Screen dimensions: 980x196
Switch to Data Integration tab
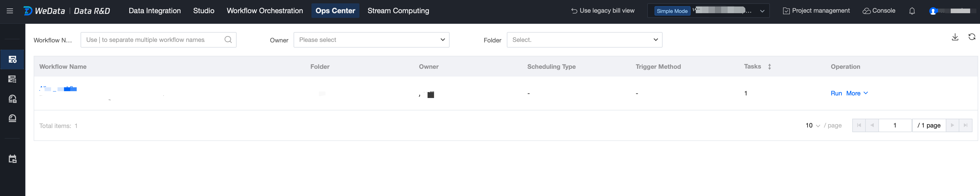(154, 11)
